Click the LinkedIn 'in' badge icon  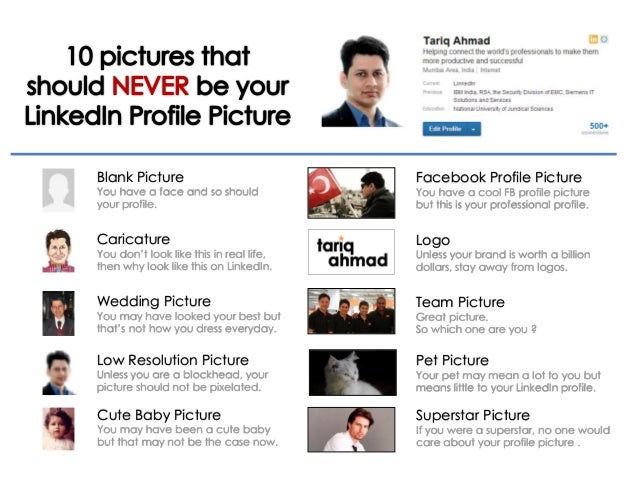point(593,39)
